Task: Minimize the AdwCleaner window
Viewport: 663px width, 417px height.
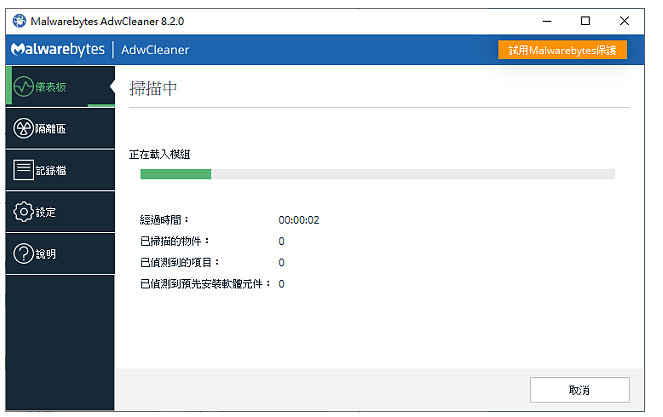Action: (547, 21)
